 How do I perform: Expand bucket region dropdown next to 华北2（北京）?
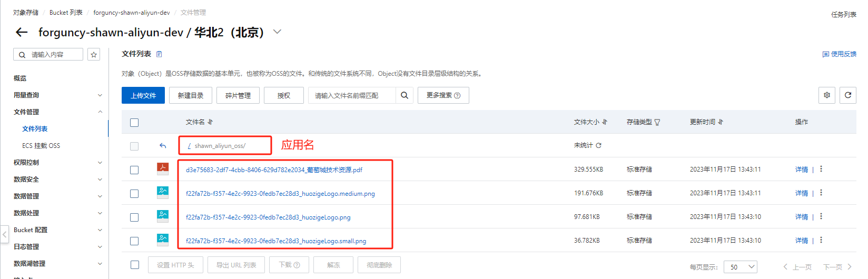277,32
